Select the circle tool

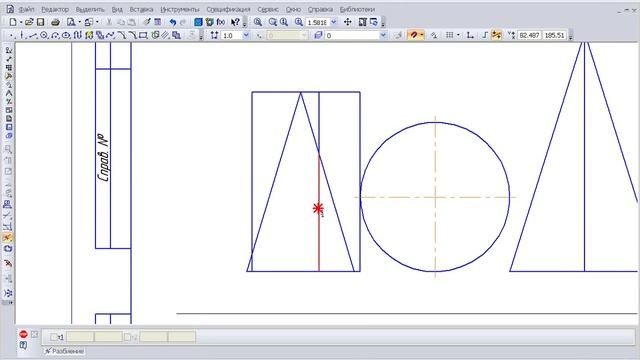click(44, 36)
